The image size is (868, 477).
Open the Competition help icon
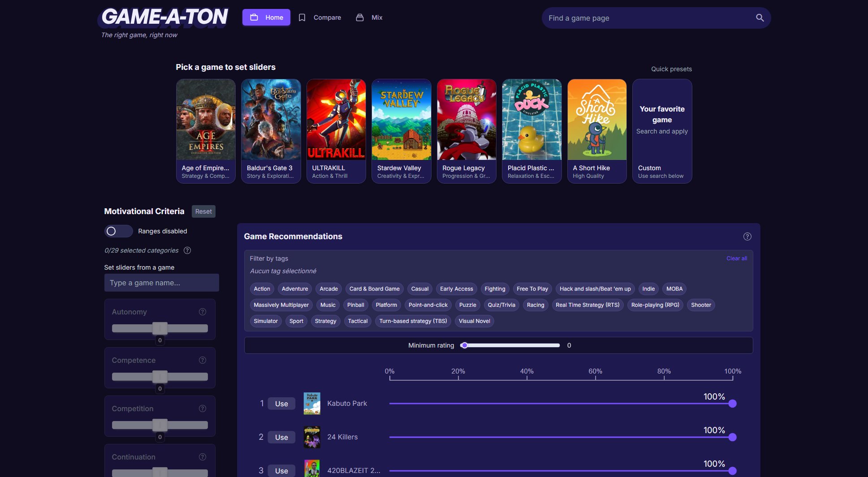203,408
